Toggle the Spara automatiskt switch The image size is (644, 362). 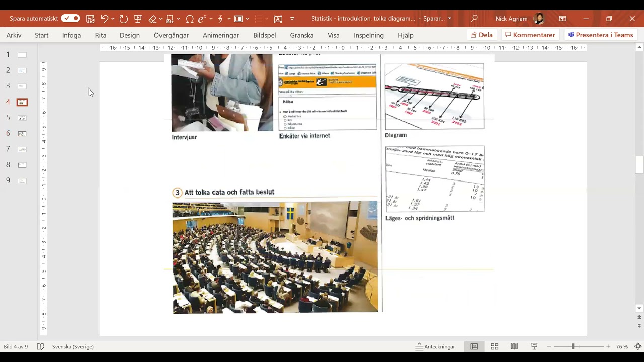click(x=70, y=19)
